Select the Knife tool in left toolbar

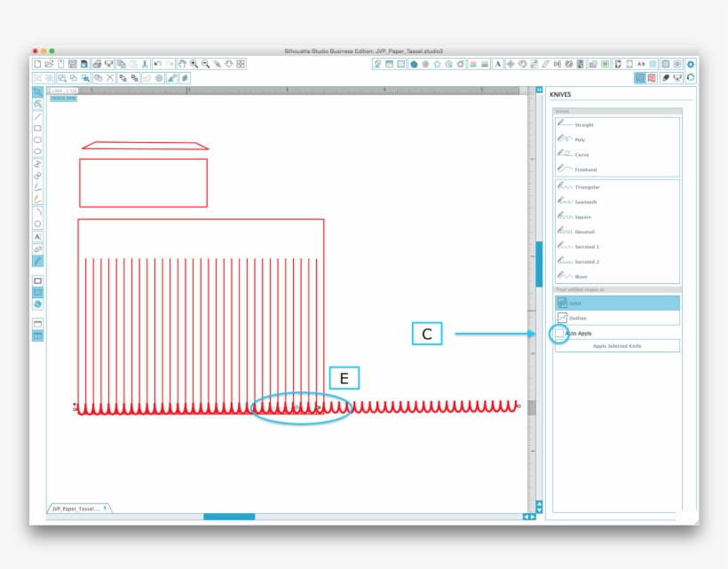(37, 261)
